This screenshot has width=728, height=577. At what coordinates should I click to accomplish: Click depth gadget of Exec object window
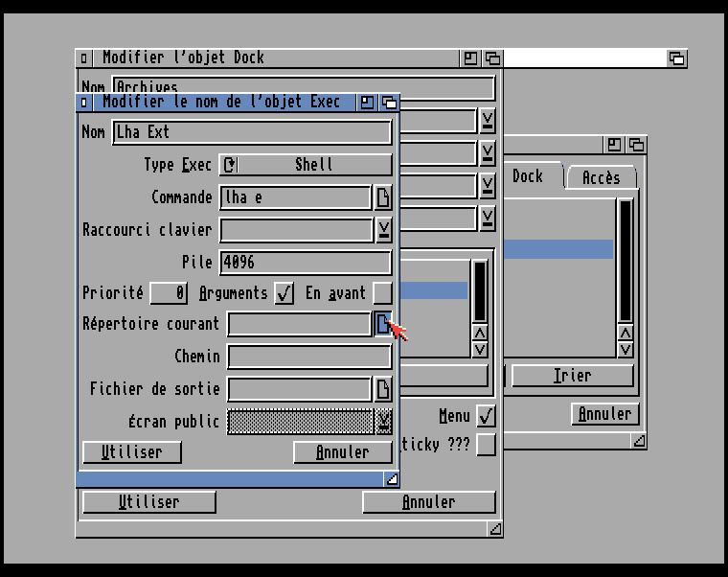[x=389, y=102]
